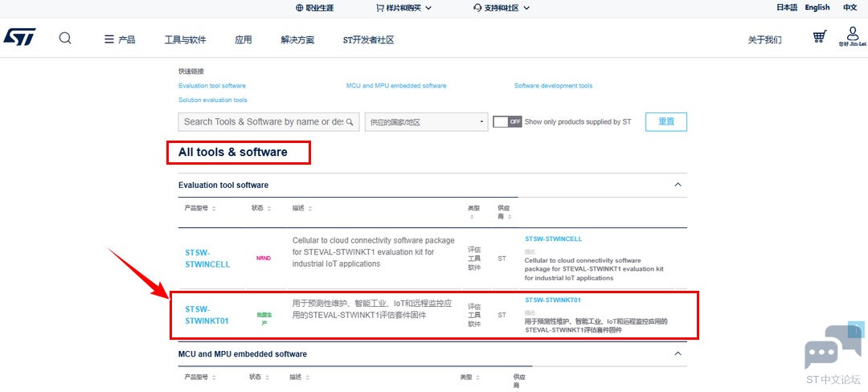Click the magnifier inside the tools search box
This screenshot has width=868, height=392.
tap(351, 122)
